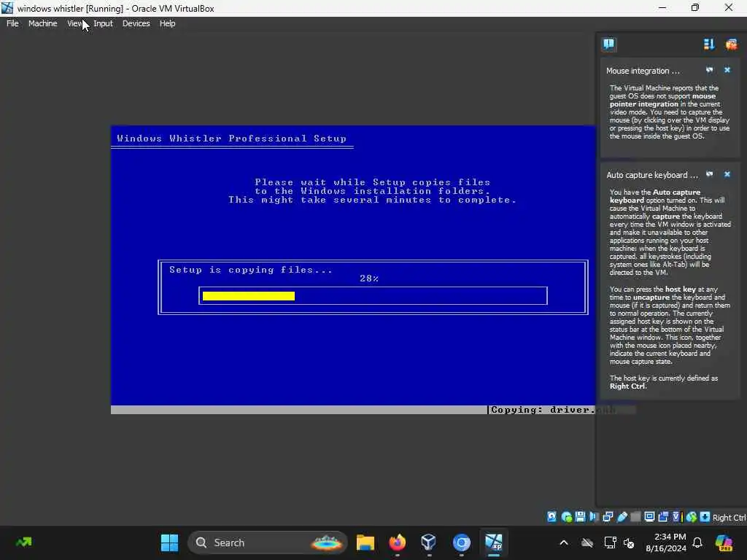Click the 'Copying: driver' status text
The width and height of the screenshot is (747, 560).
[x=543, y=410]
